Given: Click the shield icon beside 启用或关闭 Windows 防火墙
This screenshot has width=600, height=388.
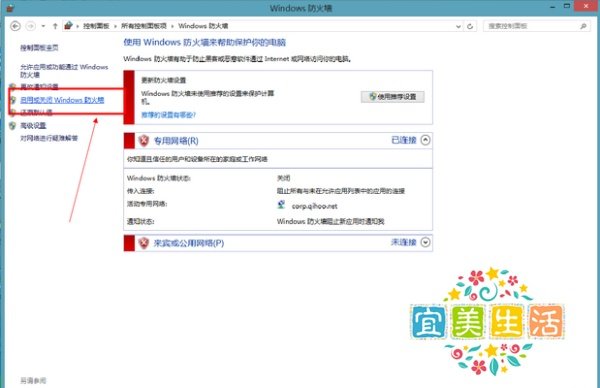Looking at the screenshot, I should click(13, 100).
